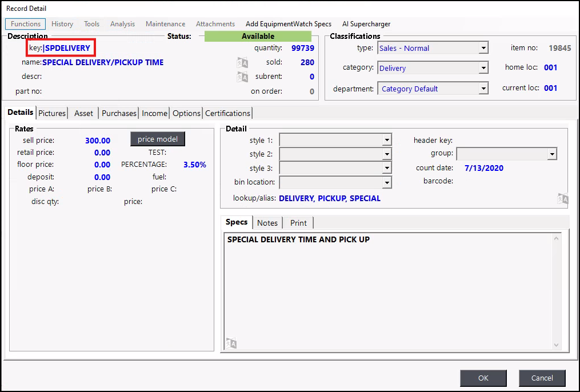Expand the type dropdown
The height and width of the screenshot is (392, 580).
click(483, 49)
